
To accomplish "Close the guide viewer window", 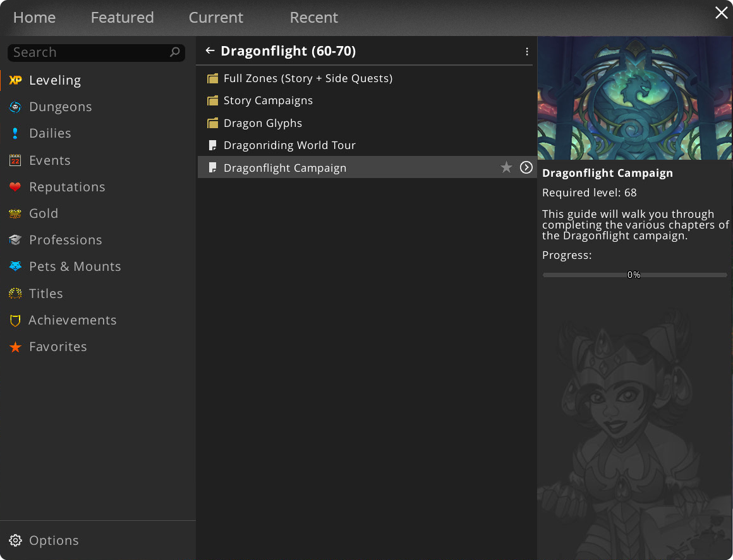I will (722, 13).
